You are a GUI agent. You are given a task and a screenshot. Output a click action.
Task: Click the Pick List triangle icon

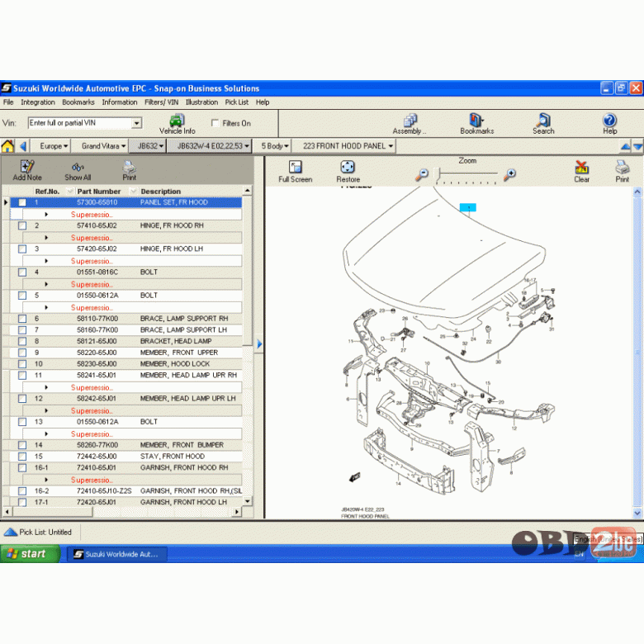pyautogui.click(x=10, y=533)
